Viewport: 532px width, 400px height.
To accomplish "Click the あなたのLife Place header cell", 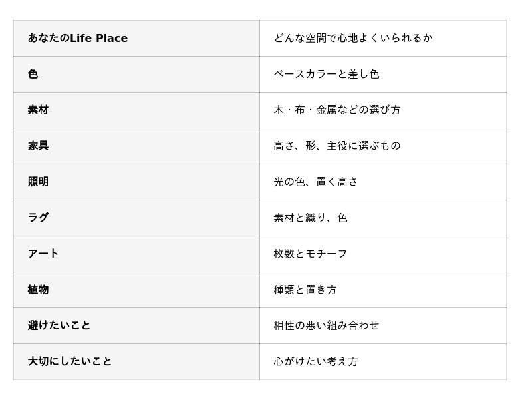I will pyautogui.click(x=136, y=39).
